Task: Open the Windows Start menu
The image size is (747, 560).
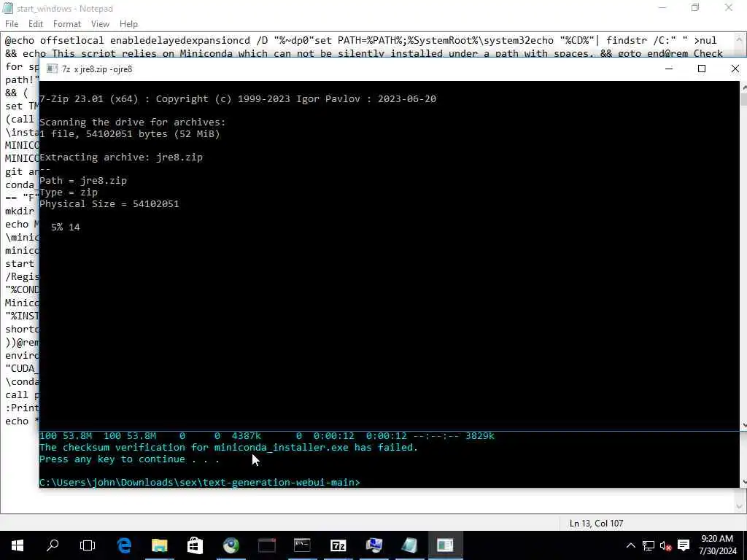Action: point(18,545)
